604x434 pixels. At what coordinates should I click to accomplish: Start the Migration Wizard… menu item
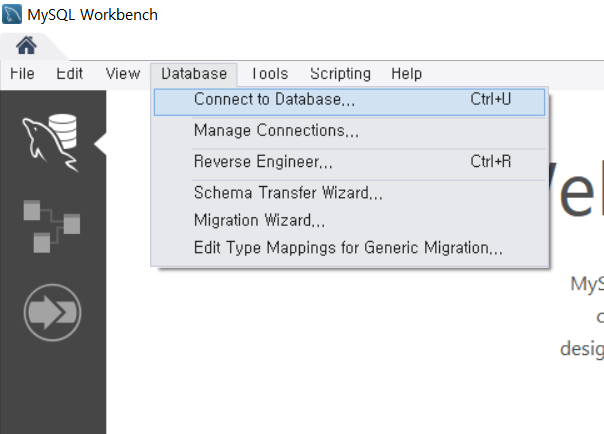click(x=349, y=220)
